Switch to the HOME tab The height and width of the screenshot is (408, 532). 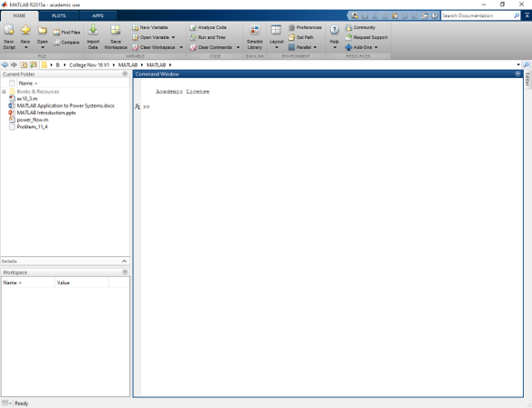point(19,15)
